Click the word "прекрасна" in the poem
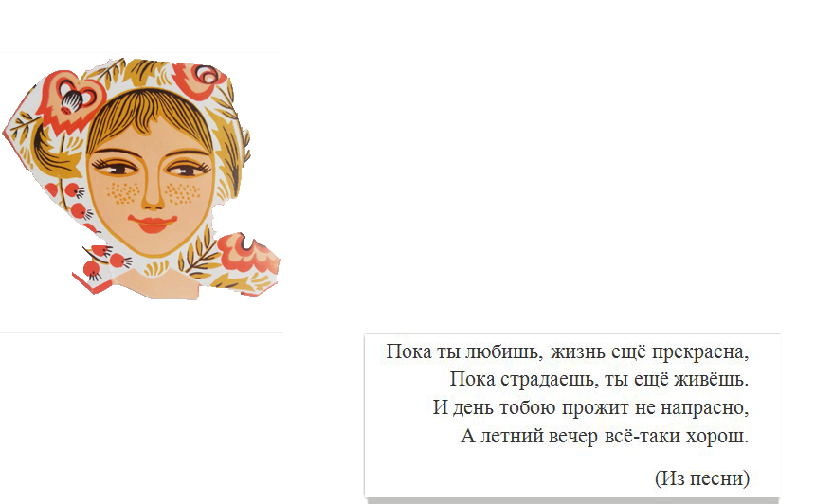 point(697,351)
